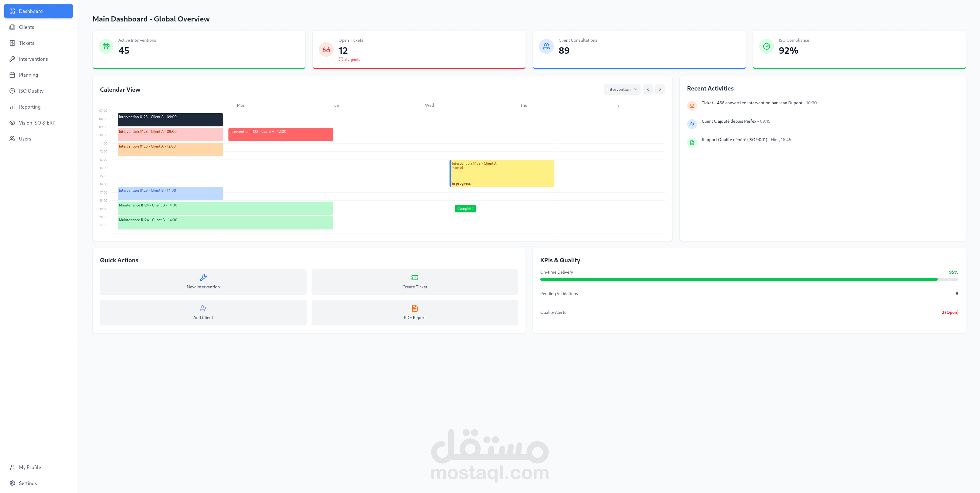This screenshot has height=493, width=980.
Task: Click the Client Consultations 89 value
Action: 564,51
